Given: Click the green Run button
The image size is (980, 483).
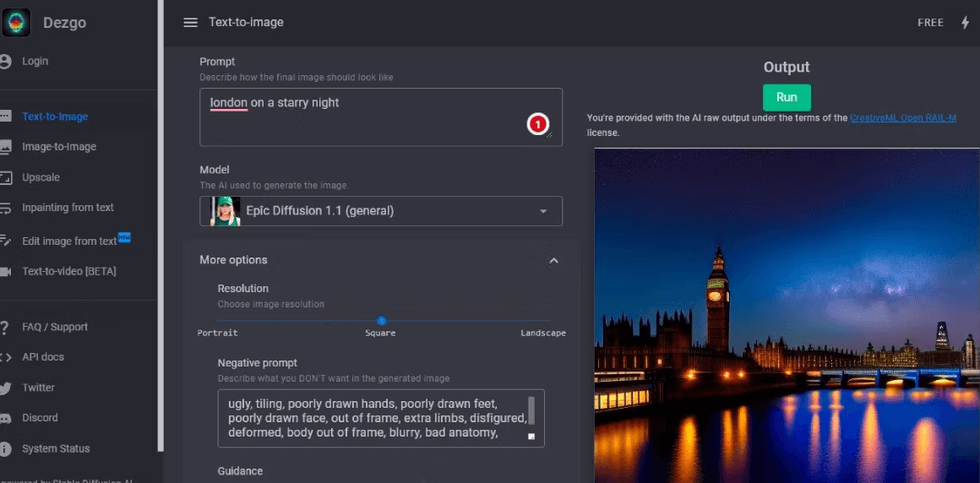Looking at the screenshot, I should click(787, 97).
